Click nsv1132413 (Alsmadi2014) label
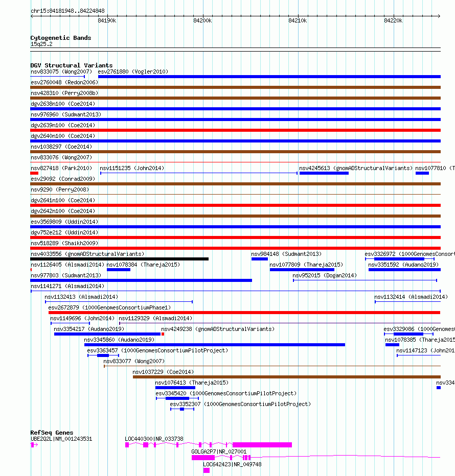455x476 pixels. click(81, 297)
